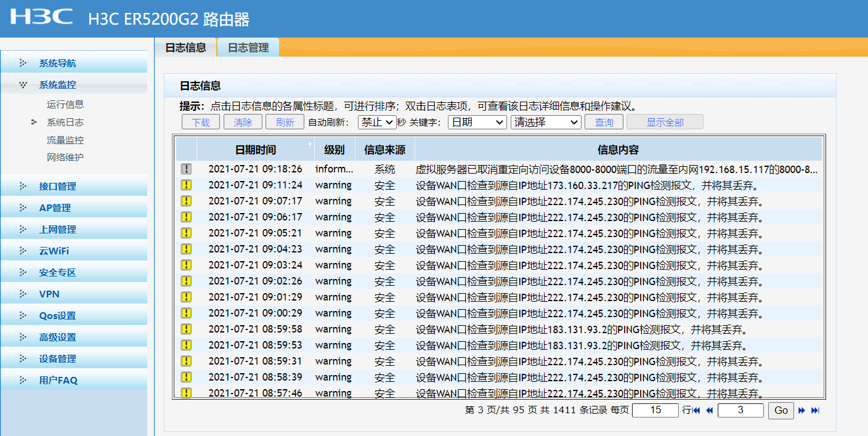Expand the Qos设置 menu section
The height and width of the screenshot is (436, 868).
click(74, 315)
